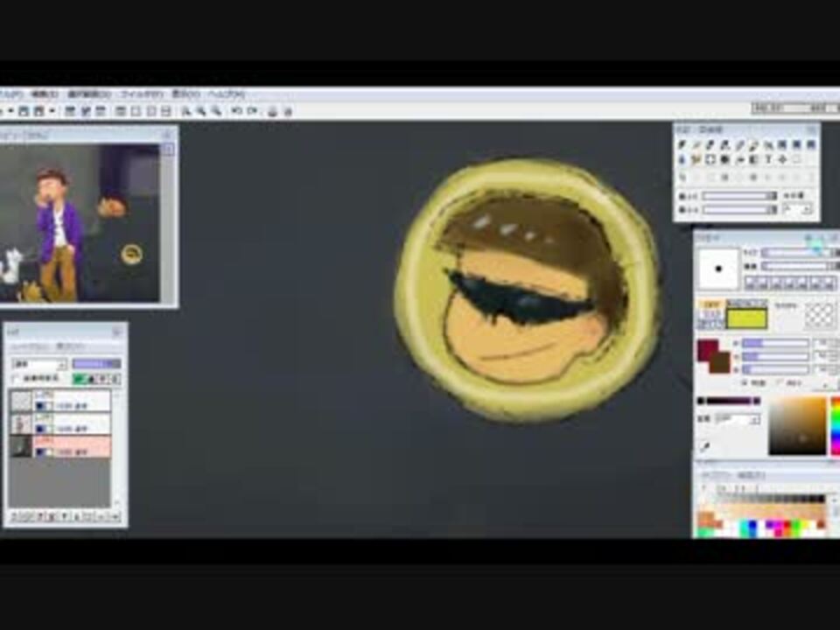Open the 選択範囲 (Selection) menu

[x=88, y=94]
